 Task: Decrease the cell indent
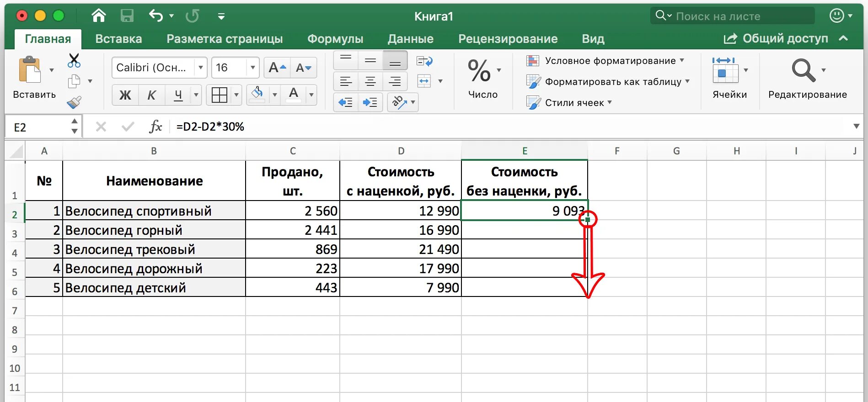click(x=346, y=102)
